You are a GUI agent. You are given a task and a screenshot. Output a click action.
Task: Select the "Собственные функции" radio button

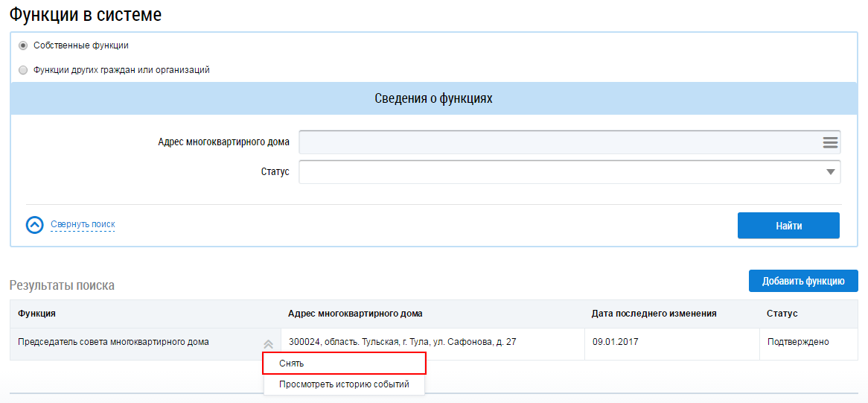23,45
